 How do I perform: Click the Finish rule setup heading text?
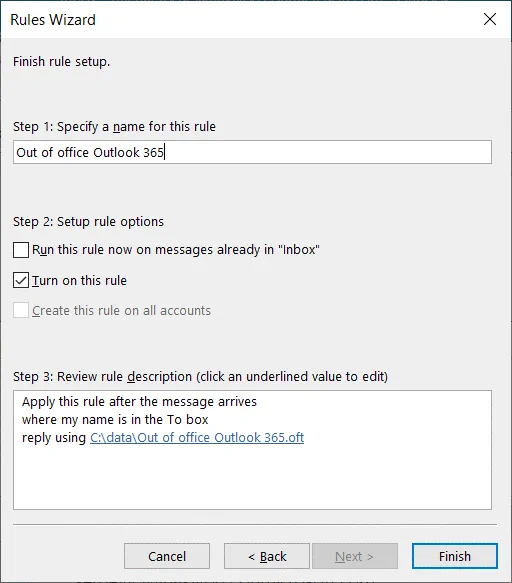61,62
